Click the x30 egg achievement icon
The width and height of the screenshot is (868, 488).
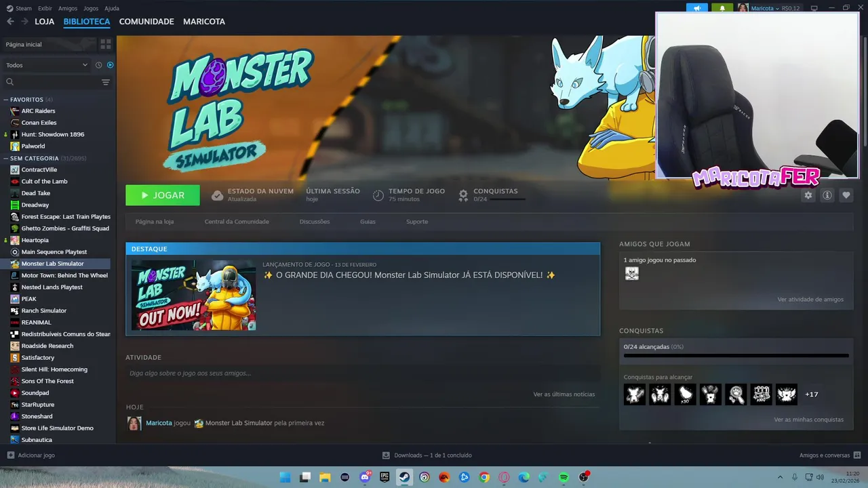pyautogui.click(x=686, y=394)
